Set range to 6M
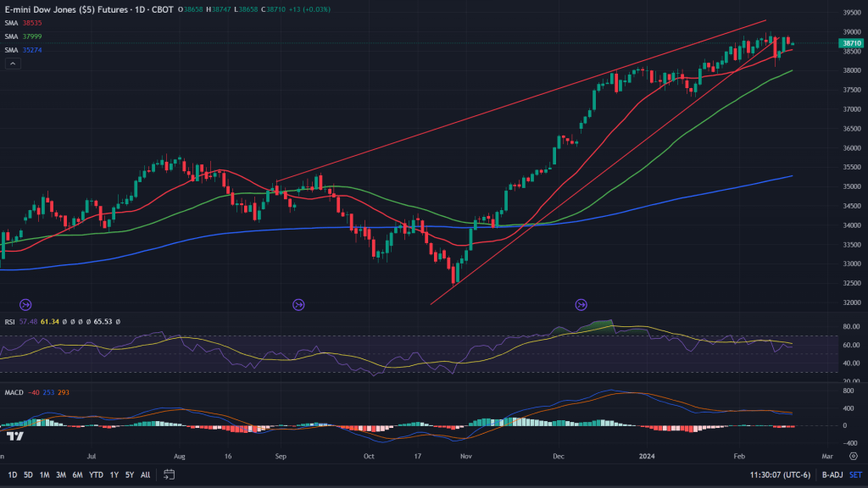 (x=77, y=475)
